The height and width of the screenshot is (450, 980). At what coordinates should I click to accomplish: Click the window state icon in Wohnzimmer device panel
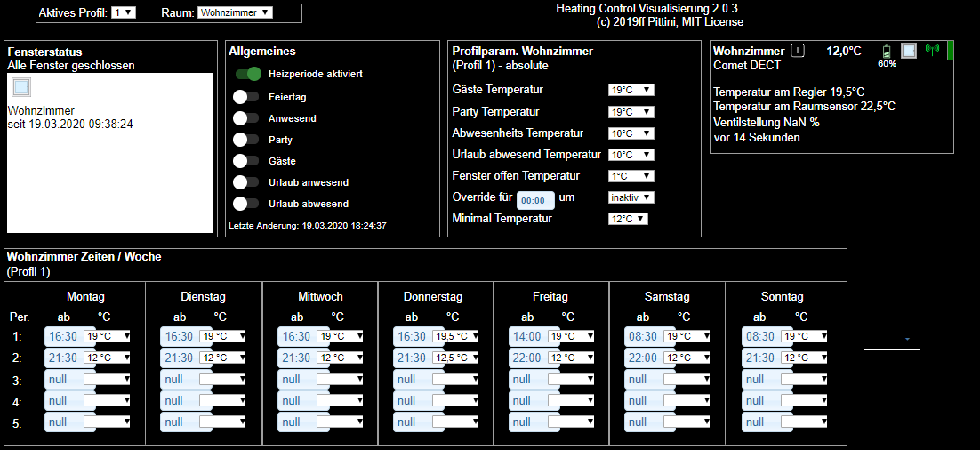[x=908, y=52]
